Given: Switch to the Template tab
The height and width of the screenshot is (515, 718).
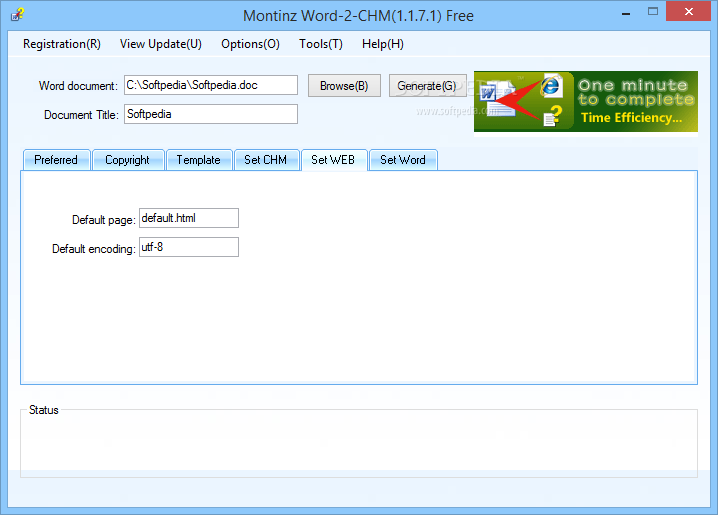Looking at the screenshot, I should click(x=199, y=160).
